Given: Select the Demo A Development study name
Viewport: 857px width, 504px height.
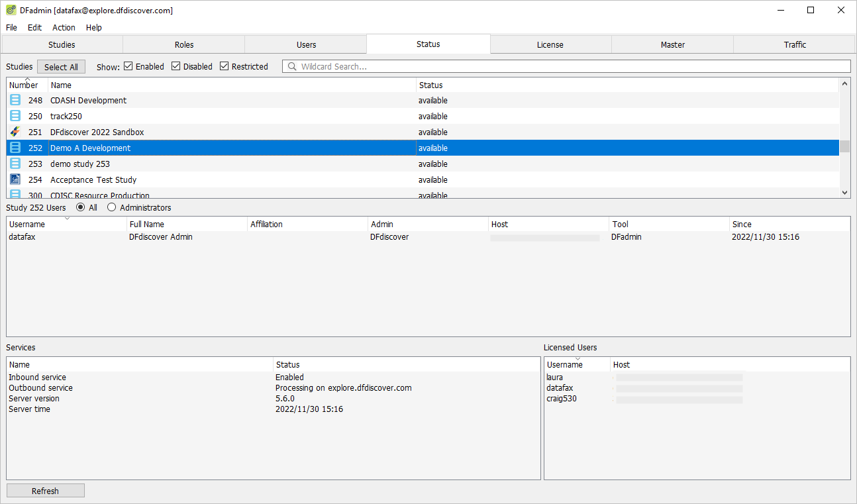Looking at the screenshot, I should pos(90,148).
